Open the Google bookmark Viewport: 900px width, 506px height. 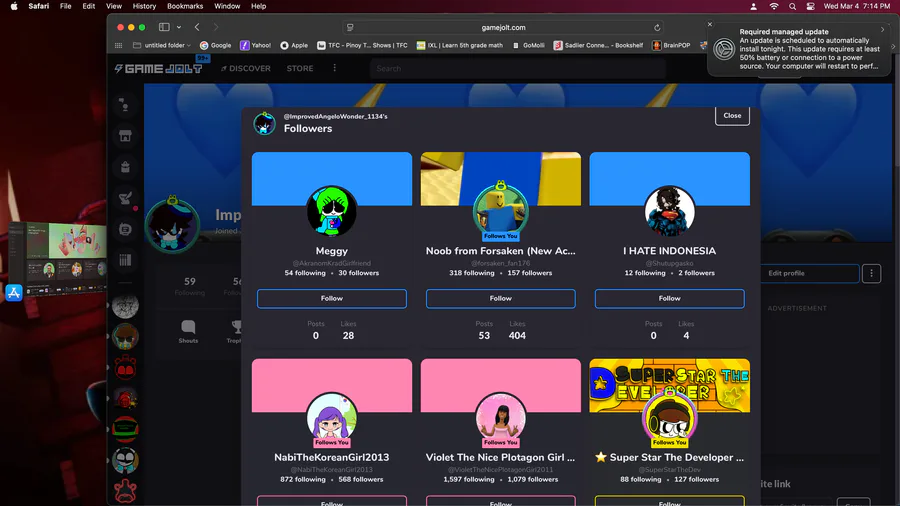215,45
